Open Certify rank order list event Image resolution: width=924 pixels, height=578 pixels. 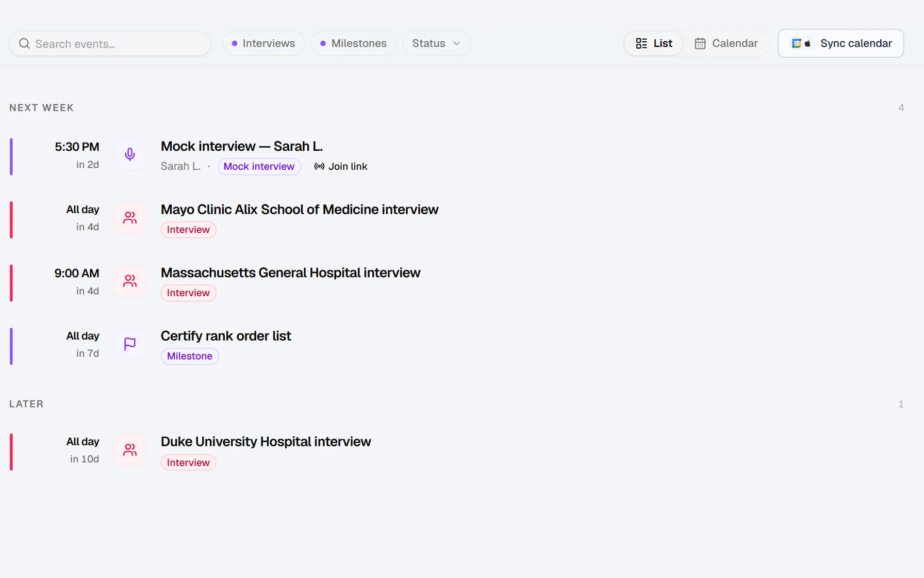[226, 336]
